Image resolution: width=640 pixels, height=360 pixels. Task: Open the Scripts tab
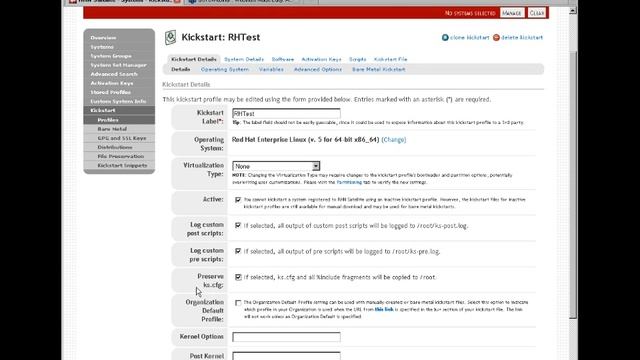(358, 59)
